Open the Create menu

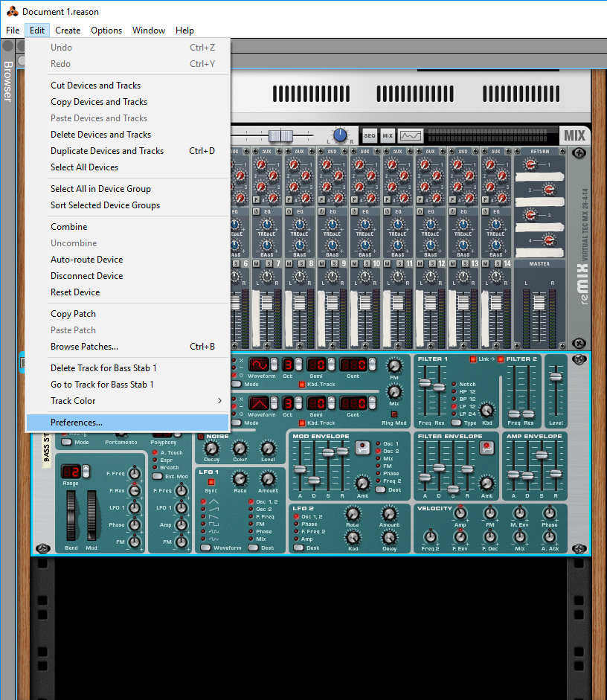(x=68, y=30)
